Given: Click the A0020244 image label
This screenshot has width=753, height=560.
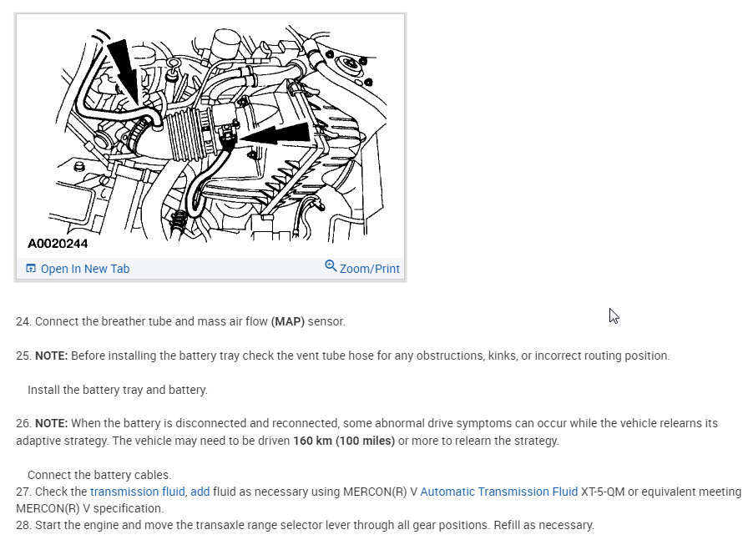Looking at the screenshot, I should 58,244.
